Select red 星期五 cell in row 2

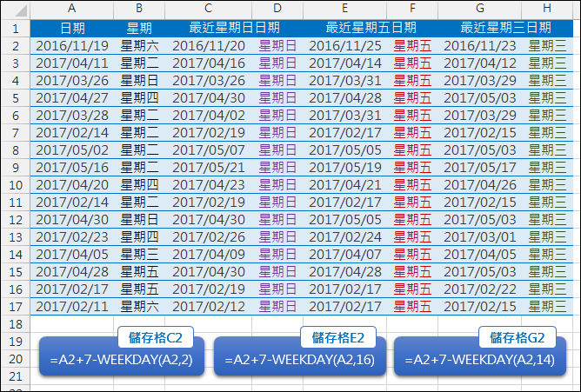(412, 46)
